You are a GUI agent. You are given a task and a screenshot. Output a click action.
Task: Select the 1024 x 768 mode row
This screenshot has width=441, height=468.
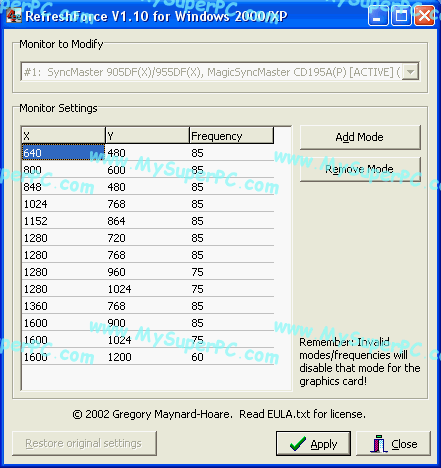(148, 204)
